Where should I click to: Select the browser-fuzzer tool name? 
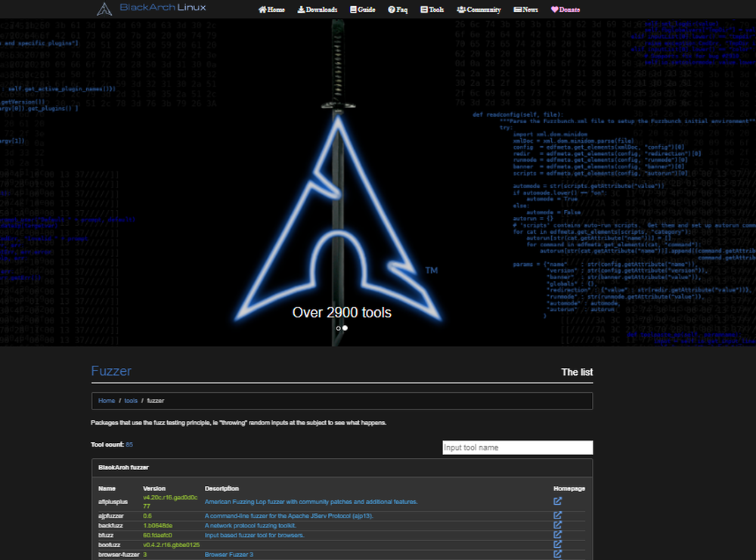coord(119,554)
